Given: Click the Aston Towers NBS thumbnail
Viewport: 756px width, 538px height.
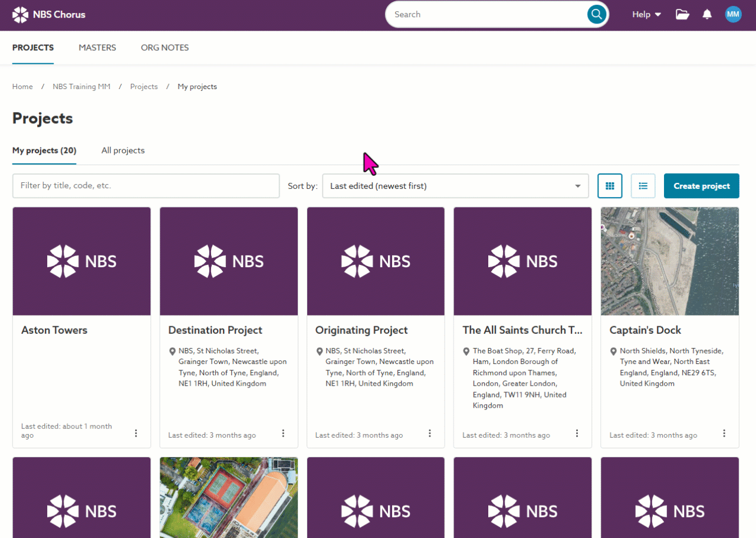Looking at the screenshot, I should tap(81, 261).
